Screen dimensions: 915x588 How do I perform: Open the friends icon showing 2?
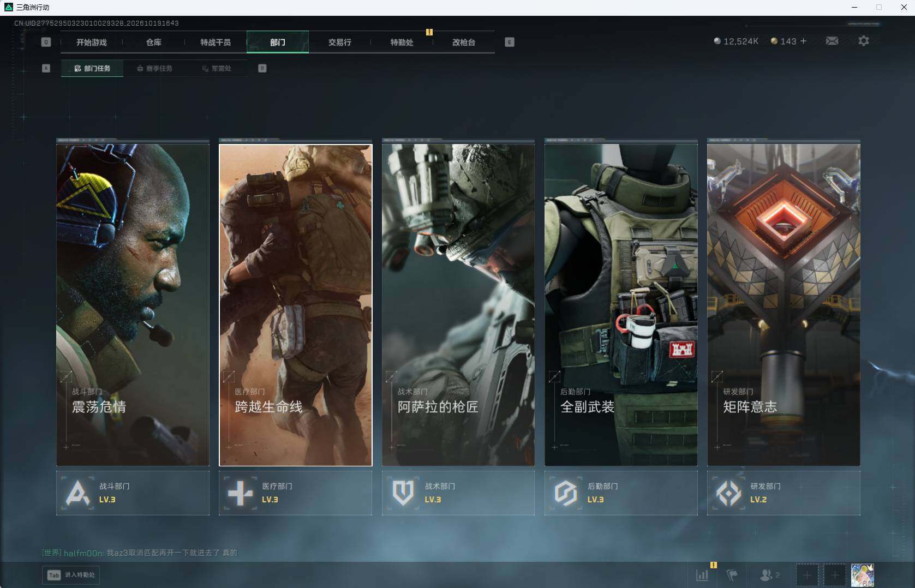[769, 575]
